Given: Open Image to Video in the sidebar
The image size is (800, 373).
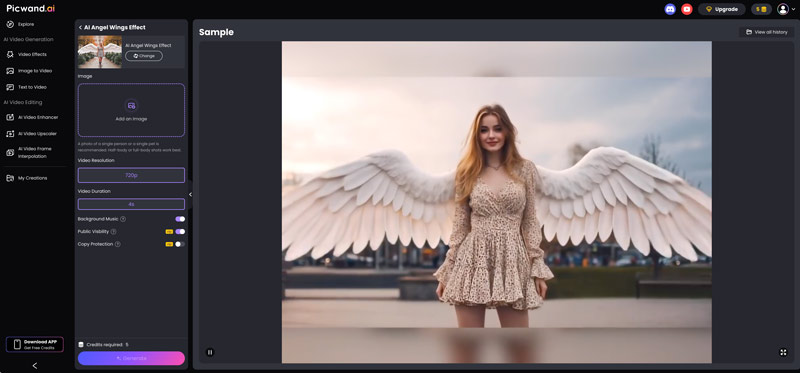Looking at the screenshot, I should 35,71.
